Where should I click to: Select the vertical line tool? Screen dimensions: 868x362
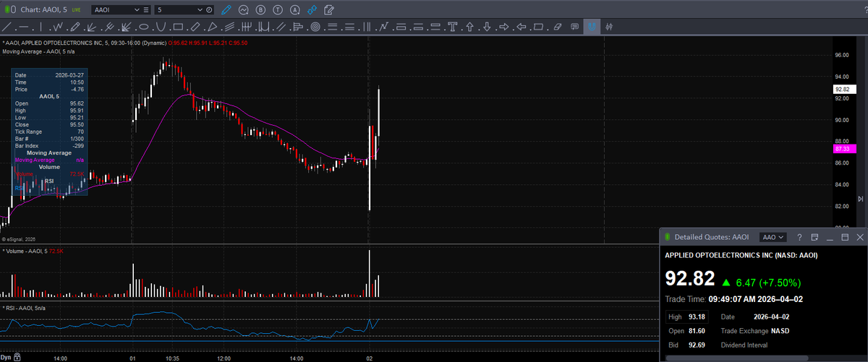coord(41,27)
